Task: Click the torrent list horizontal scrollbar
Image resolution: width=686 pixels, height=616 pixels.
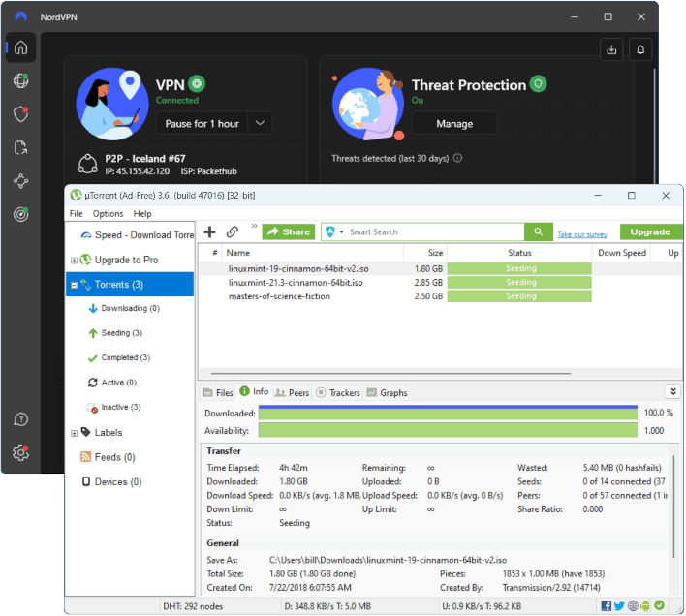Action: pos(390,374)
